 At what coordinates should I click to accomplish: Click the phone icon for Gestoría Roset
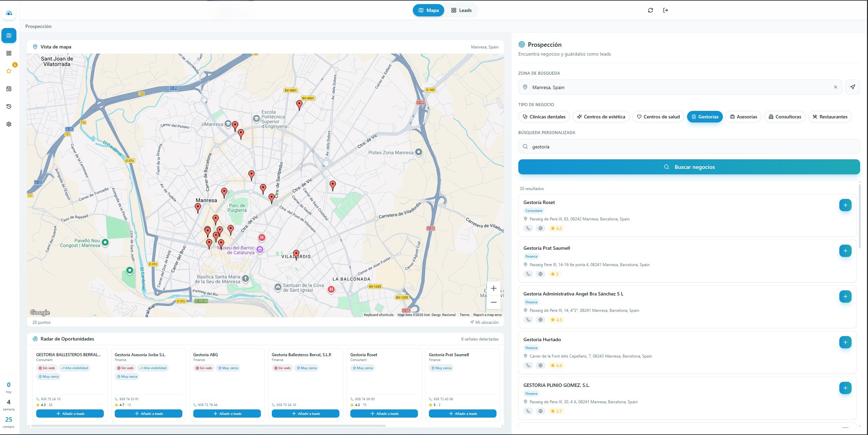pos(528,228)
